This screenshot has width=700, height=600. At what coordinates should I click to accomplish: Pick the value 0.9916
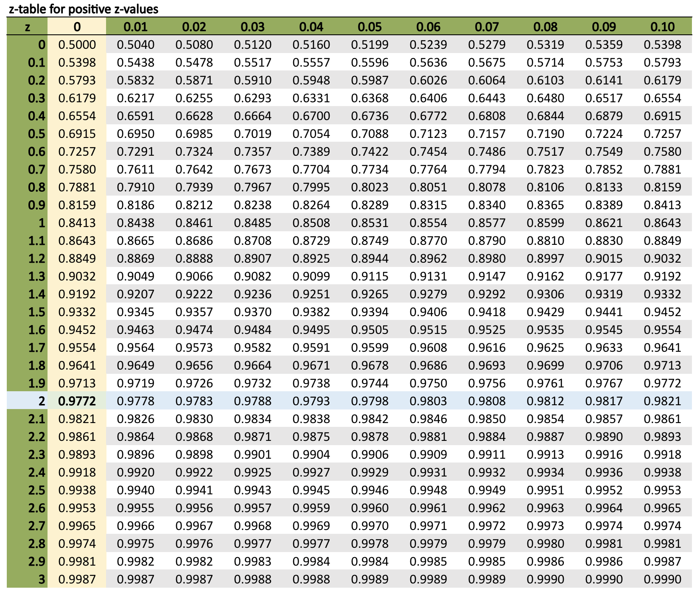pyautogui.click(x=604, y=454)
